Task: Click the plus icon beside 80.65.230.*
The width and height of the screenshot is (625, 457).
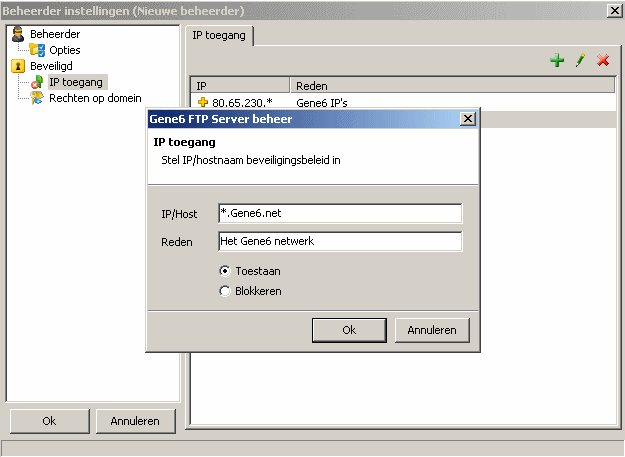Action: tap(203, 102)
